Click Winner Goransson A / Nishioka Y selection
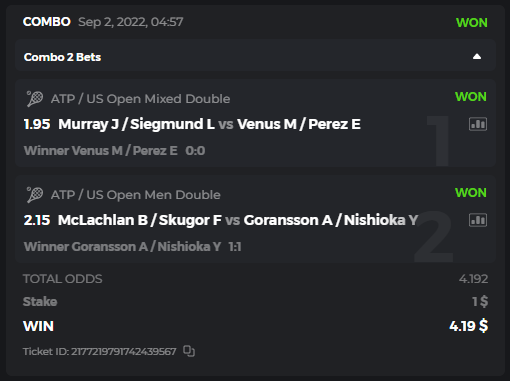510x381 pixels. [x=122, y=247]
